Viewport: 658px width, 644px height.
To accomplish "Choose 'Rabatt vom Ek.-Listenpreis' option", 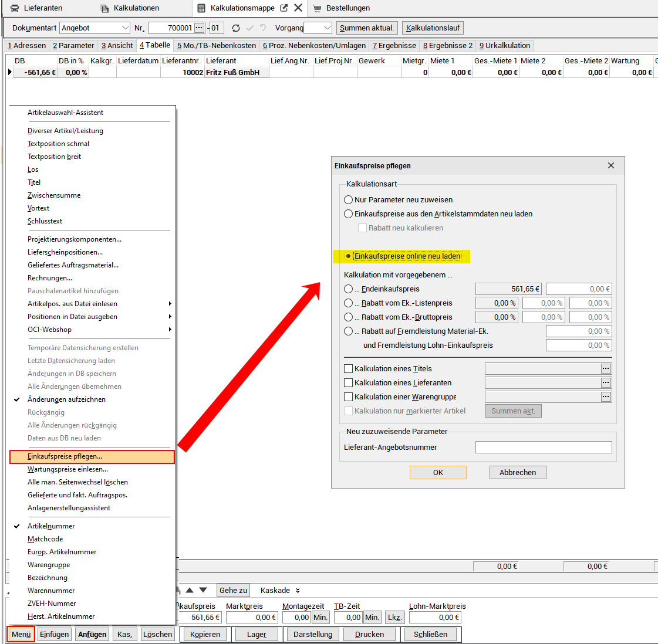I will (348, 303).
